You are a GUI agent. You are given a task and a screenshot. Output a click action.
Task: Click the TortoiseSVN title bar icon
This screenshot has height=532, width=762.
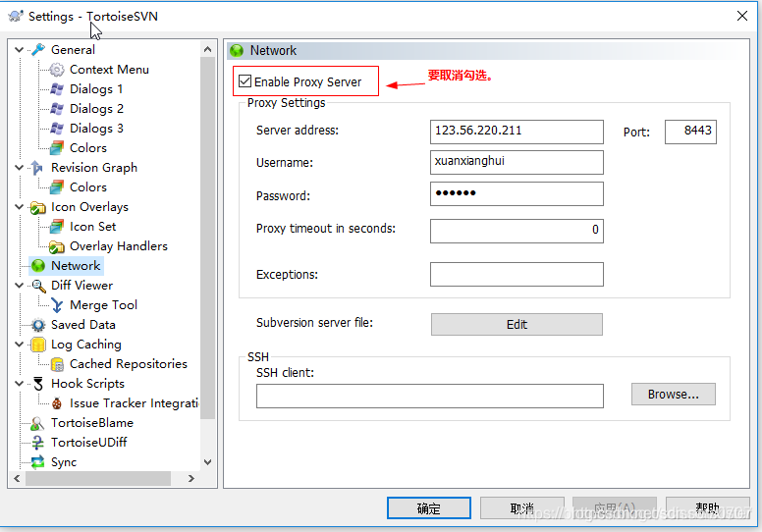(x=16, y=16)
